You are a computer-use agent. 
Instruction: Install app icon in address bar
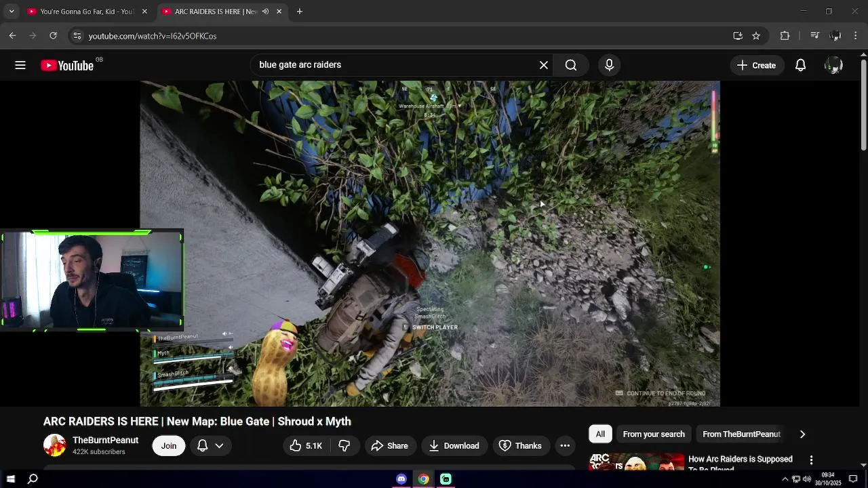tap(738, 36)
